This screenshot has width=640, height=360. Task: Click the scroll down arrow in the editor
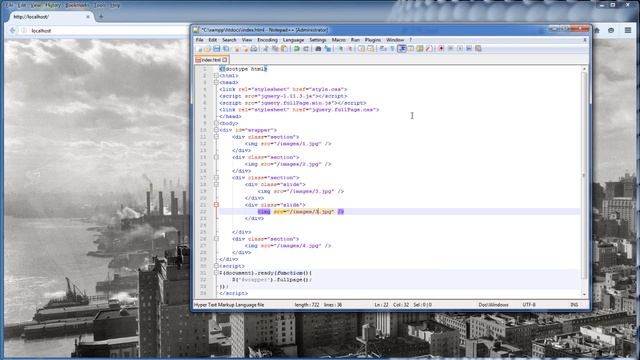coord(584,294)
